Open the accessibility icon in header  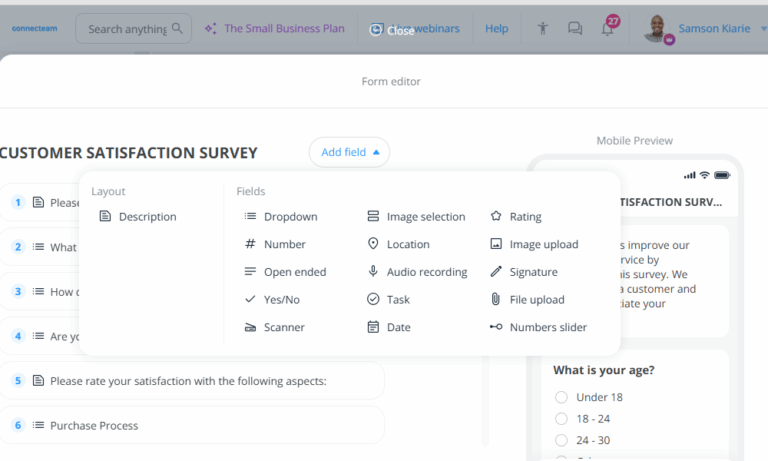[x=543, y=28]
